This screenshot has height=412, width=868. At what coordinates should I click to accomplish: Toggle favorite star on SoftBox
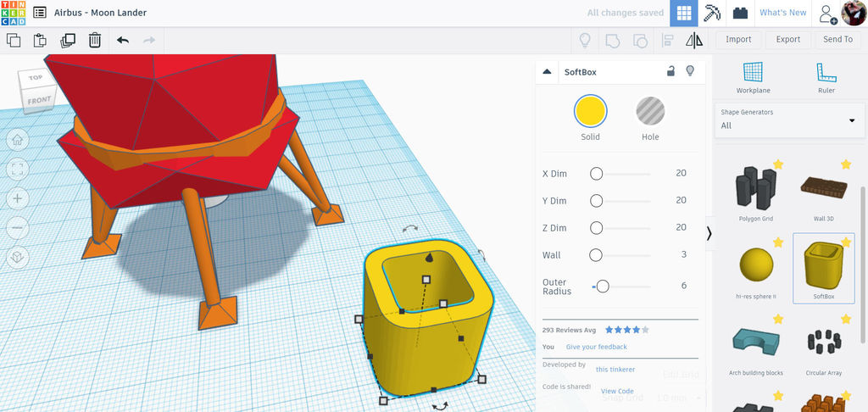point(845,242)
